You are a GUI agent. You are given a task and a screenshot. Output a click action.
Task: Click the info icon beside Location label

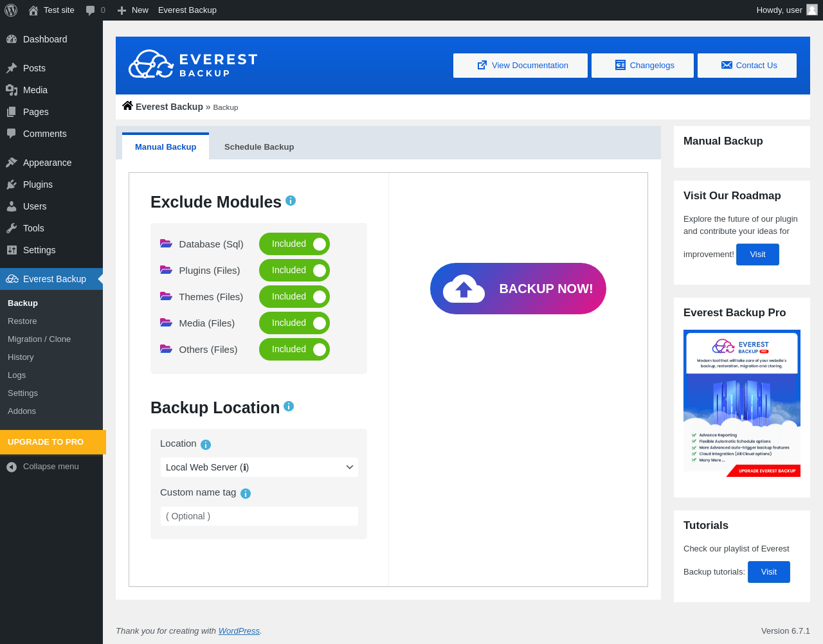206,445
